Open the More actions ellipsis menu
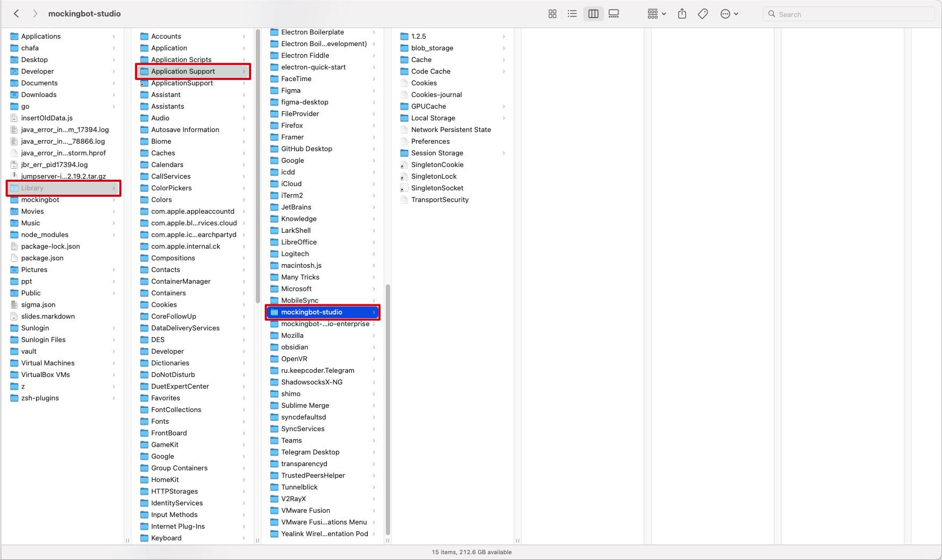This screenshot has width=942, height=560. point(729,14)
